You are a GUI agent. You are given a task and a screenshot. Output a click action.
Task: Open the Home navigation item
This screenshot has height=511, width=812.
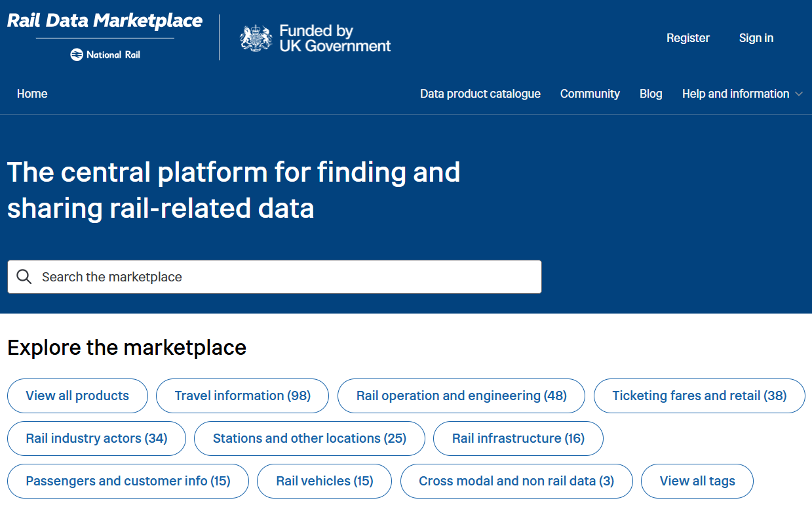(x=31, y=94)
